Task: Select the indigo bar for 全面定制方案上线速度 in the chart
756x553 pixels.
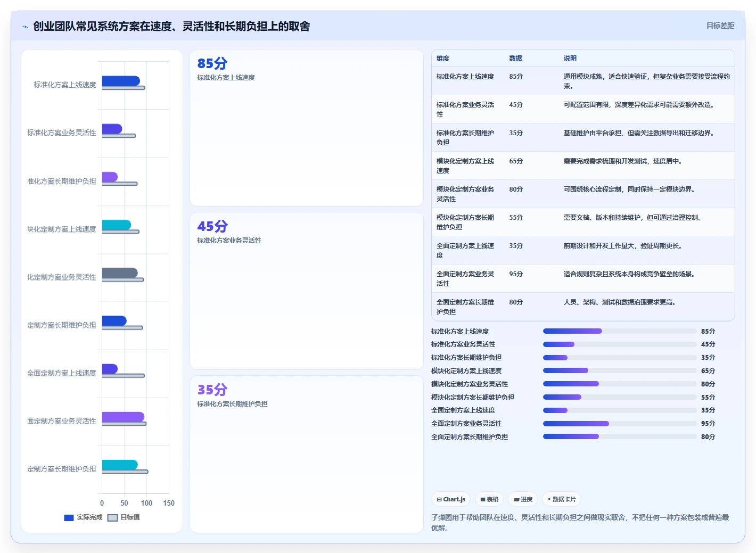Action: pos(110,369)
